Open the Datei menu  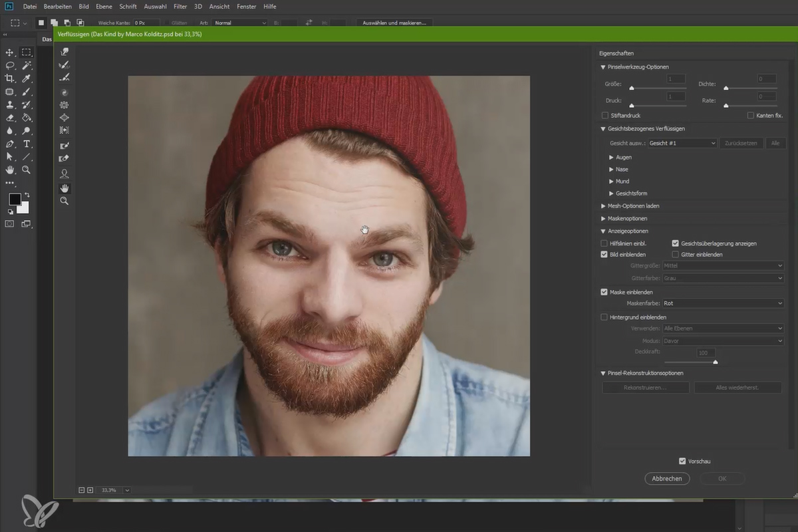30,6
